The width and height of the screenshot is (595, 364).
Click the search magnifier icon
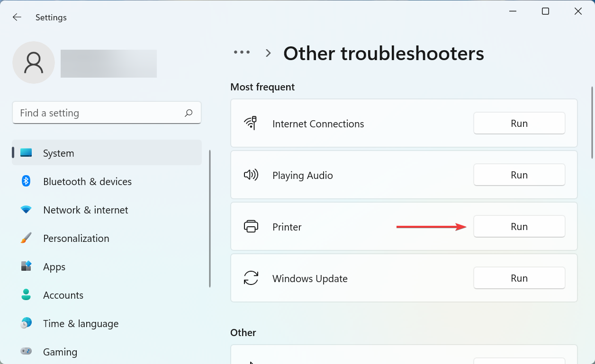pyautogui.click(x=189, y=113)
